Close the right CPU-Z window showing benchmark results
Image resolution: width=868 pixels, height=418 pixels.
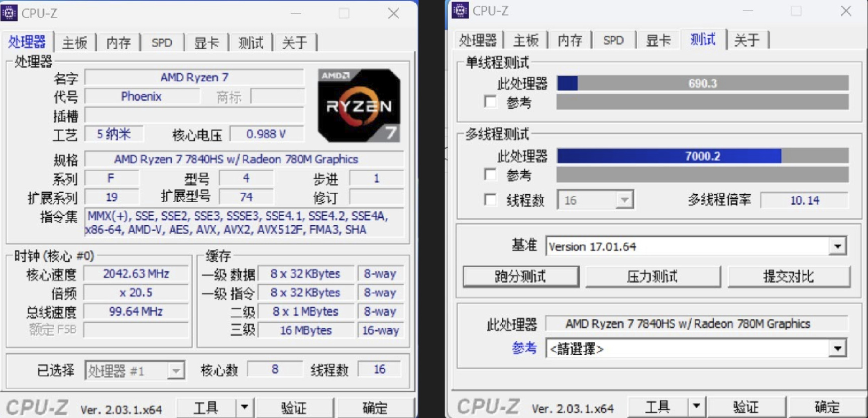[x=846, y=11]
